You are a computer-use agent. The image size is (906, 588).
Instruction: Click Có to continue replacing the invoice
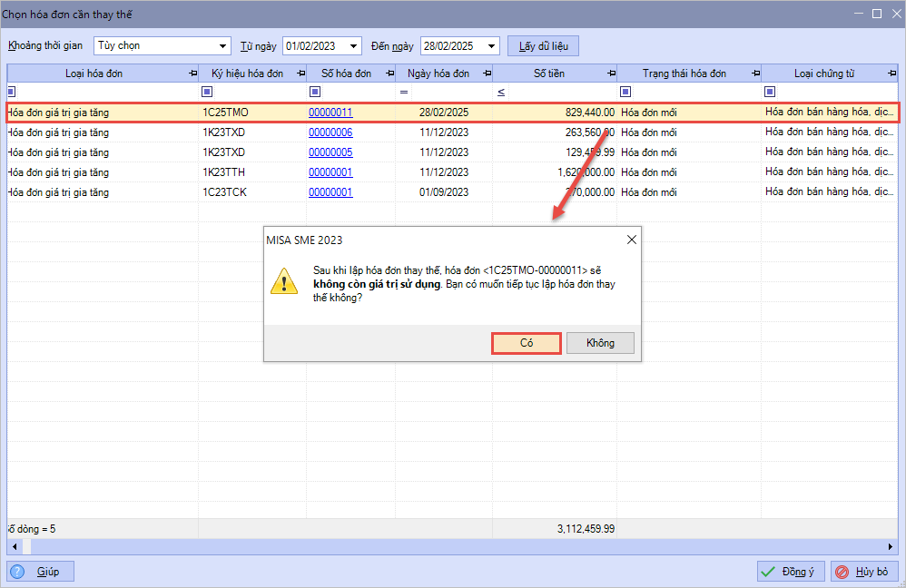click(x=527, y=343)
